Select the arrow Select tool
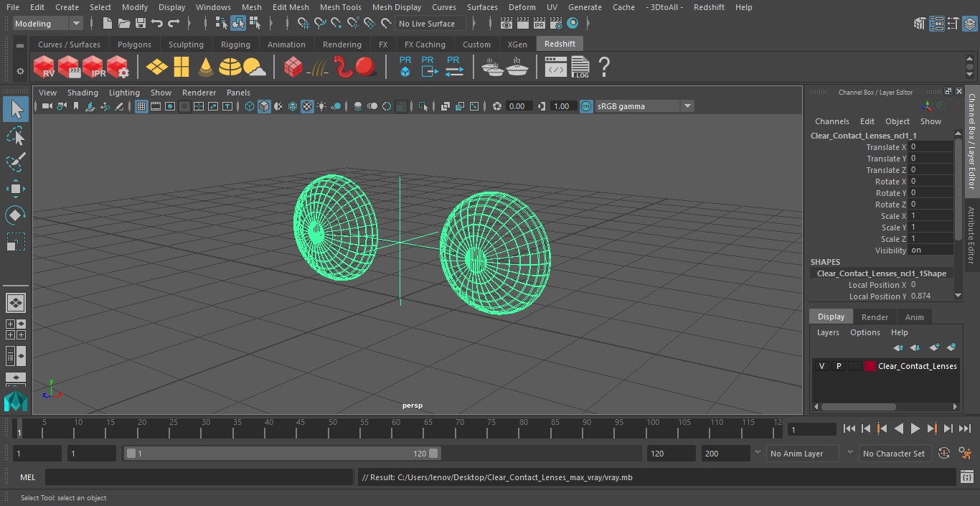Screen dimensions: 980x506 15,109
